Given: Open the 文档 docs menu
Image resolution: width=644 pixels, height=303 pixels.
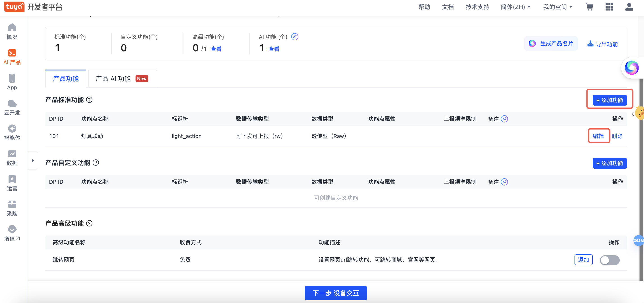Looking at the screenshot, I should (x=448, y=7).
